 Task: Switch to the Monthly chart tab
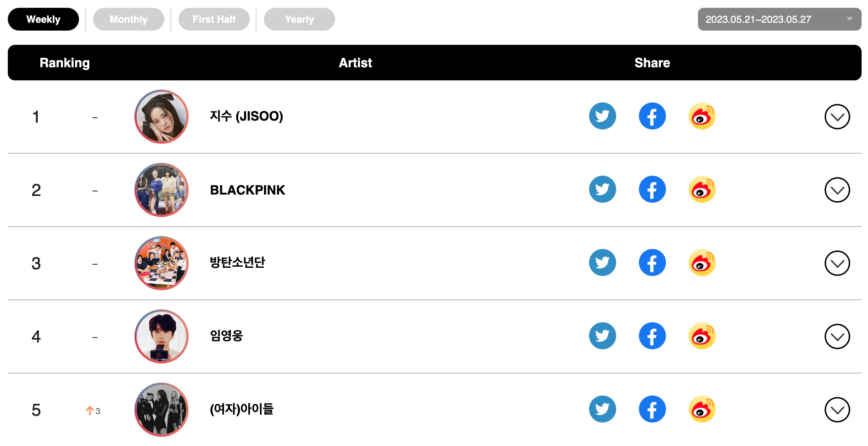[x=128, y=19]
